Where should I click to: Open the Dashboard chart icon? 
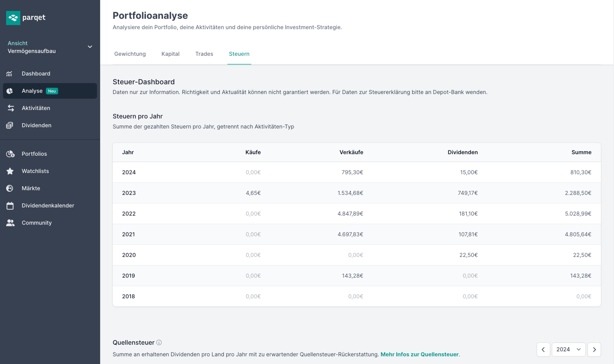[9, 74]
